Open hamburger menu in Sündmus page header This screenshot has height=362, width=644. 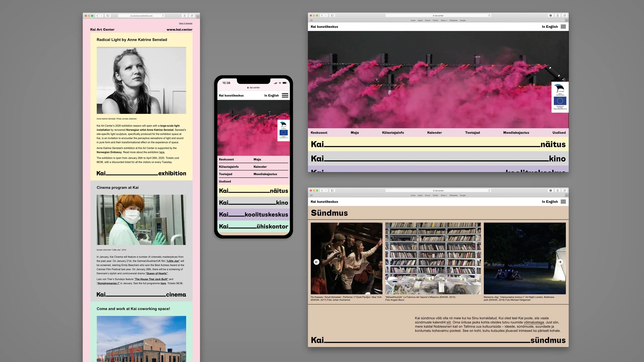563,202
